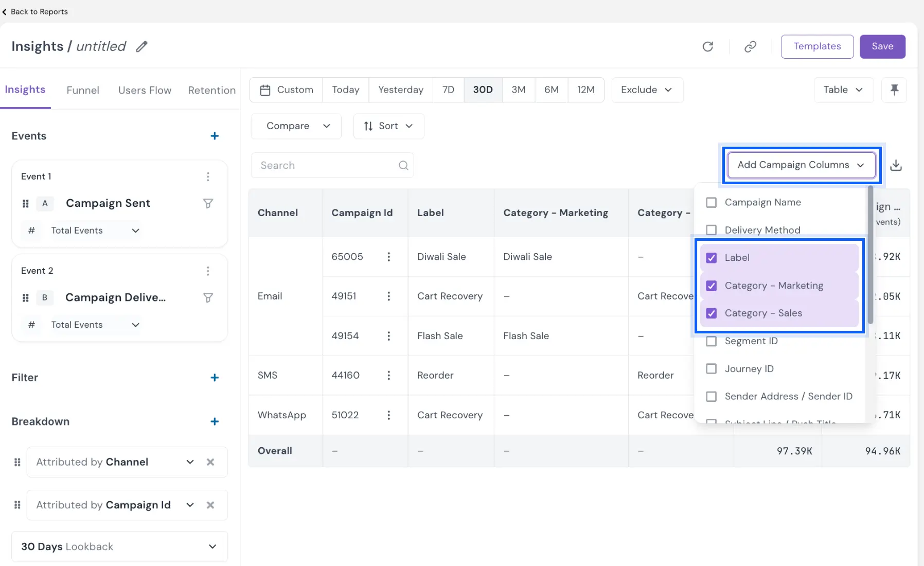This screenshot has width=924, height=566.
Task: Add a breakdown with the plus icon
Action: [x=215, y=421]
